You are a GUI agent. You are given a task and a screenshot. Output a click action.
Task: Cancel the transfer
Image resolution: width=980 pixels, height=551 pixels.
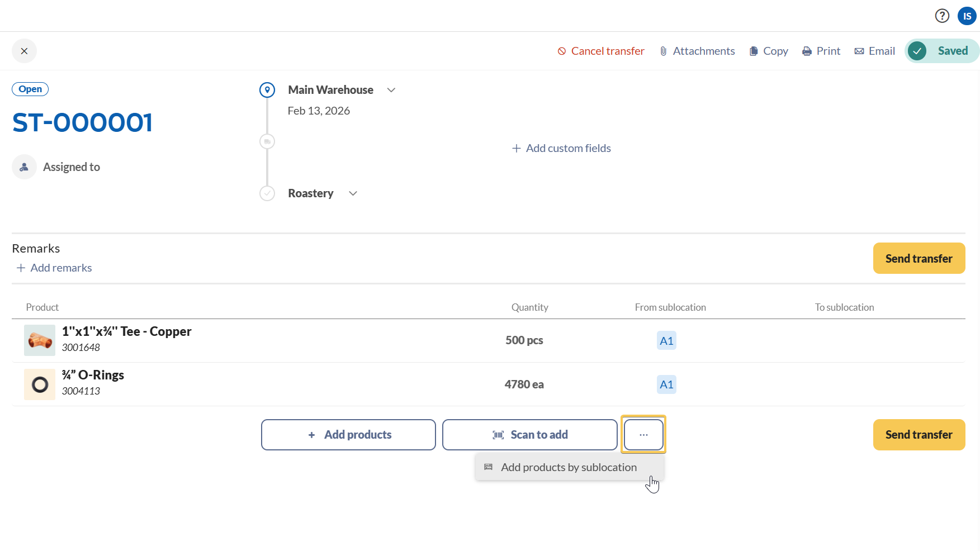point(601,51)
